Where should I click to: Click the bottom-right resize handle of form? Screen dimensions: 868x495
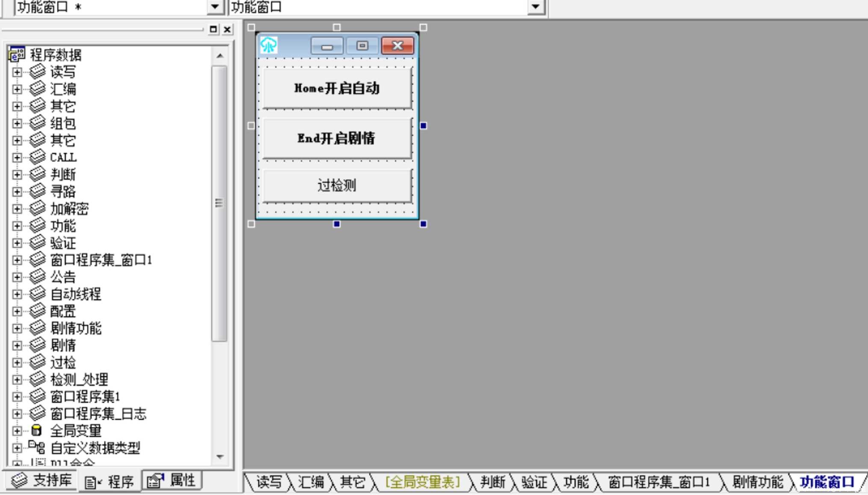(x=423, y=224)
